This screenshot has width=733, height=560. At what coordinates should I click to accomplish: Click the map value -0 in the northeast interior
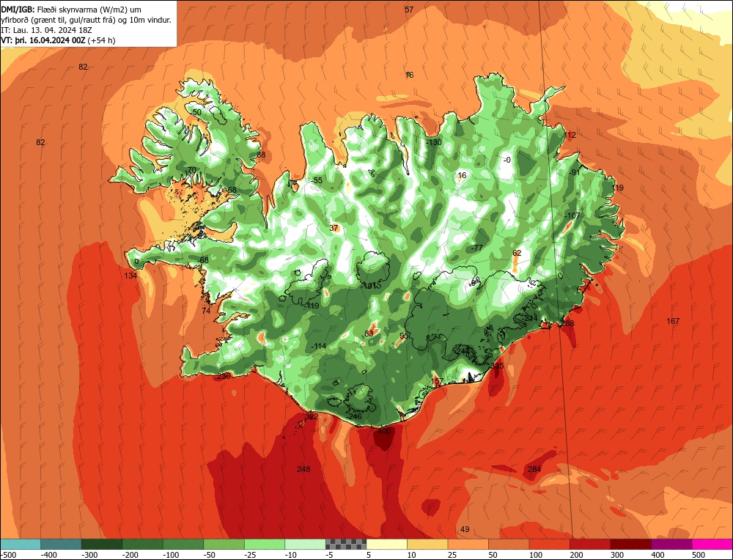tap(507, 160)
